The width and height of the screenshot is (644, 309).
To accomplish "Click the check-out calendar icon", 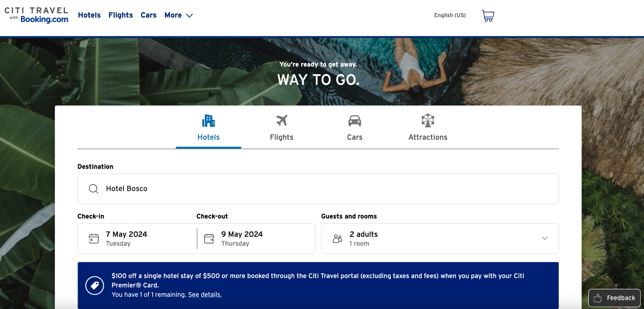I will pos(209,239).
